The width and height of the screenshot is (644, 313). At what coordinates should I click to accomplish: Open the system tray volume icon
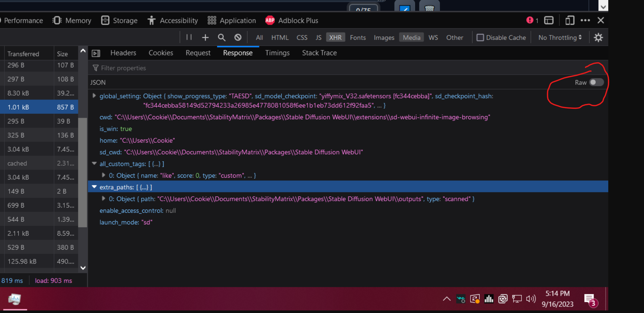pyautogui.click(x=531, y=299)
